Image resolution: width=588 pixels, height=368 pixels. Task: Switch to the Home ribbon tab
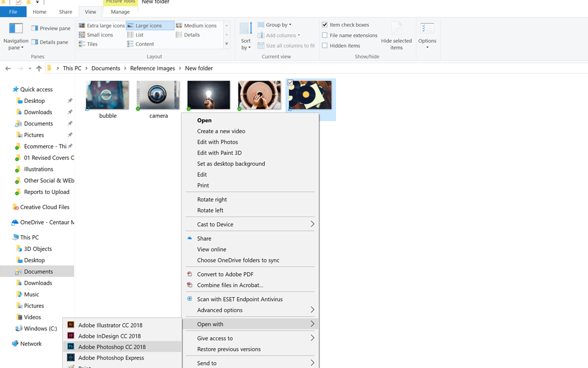tap(39, 11)
